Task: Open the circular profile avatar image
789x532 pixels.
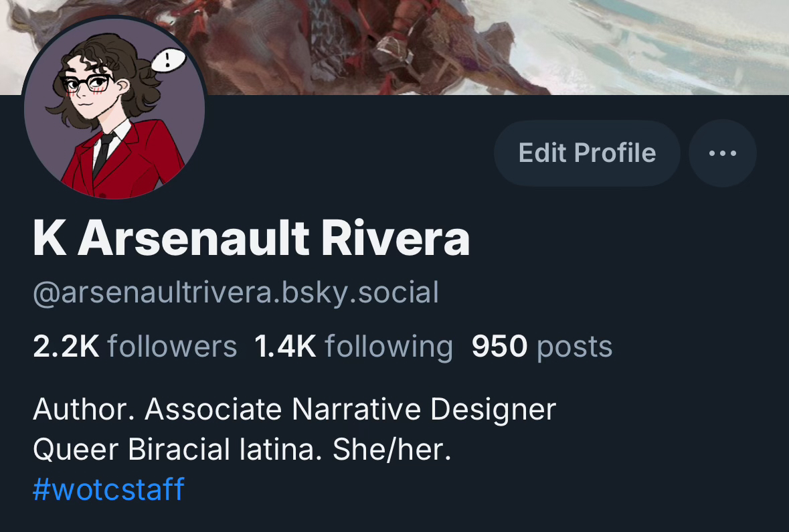Action: click(x=114, y=108)
